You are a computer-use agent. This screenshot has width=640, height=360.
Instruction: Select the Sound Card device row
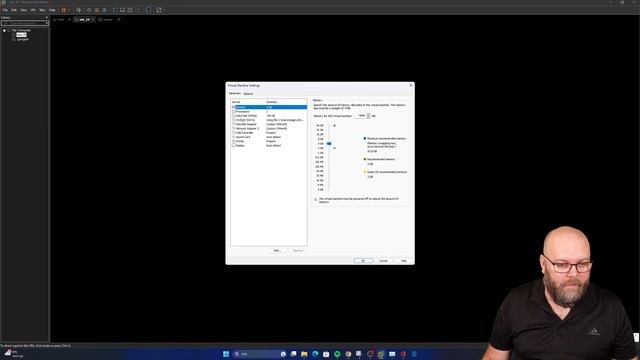coord(269,137)
